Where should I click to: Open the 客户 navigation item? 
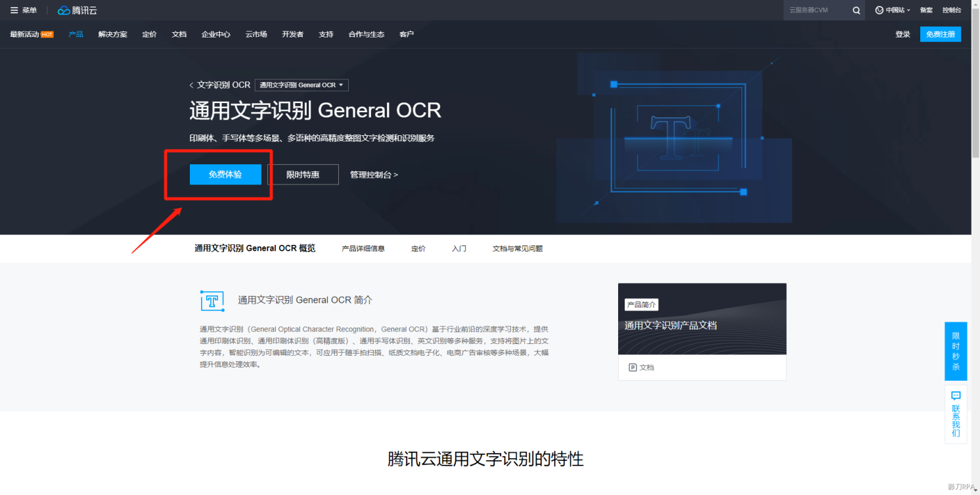407,34
